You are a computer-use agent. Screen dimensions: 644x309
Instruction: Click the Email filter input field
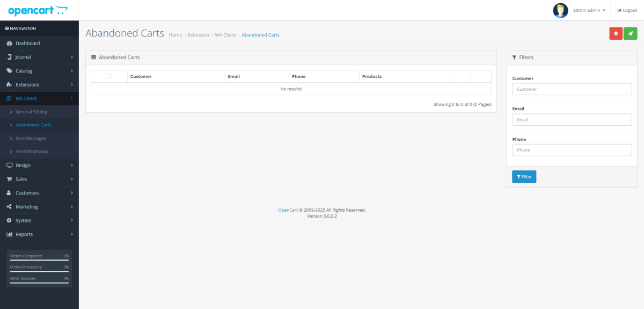coord(572,120)
